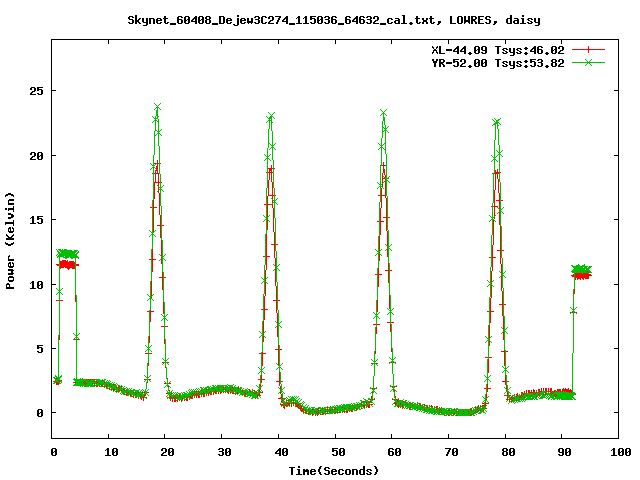This screenshot has width=640, height=480.
Task: Click x-axis tick label 90
Action: 564,452
